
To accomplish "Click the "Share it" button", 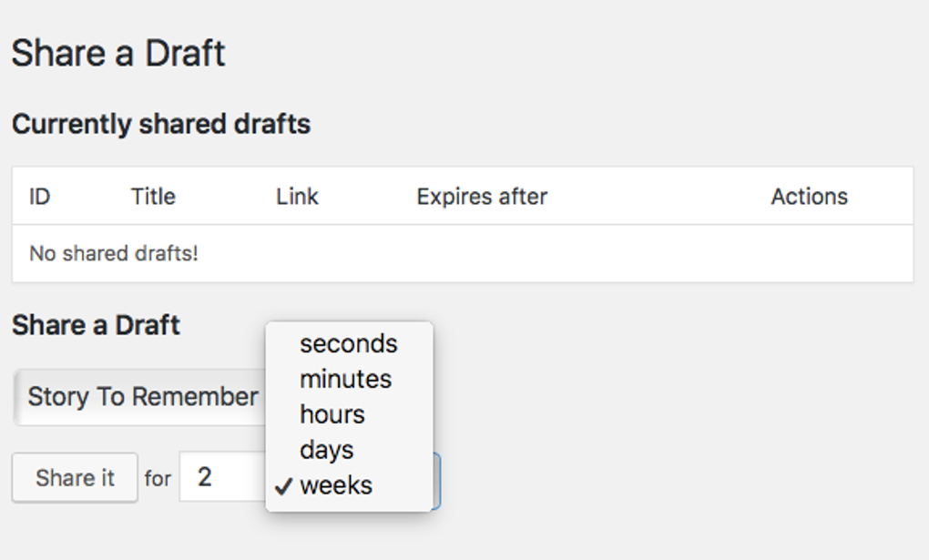I will [x=74, y=477].
